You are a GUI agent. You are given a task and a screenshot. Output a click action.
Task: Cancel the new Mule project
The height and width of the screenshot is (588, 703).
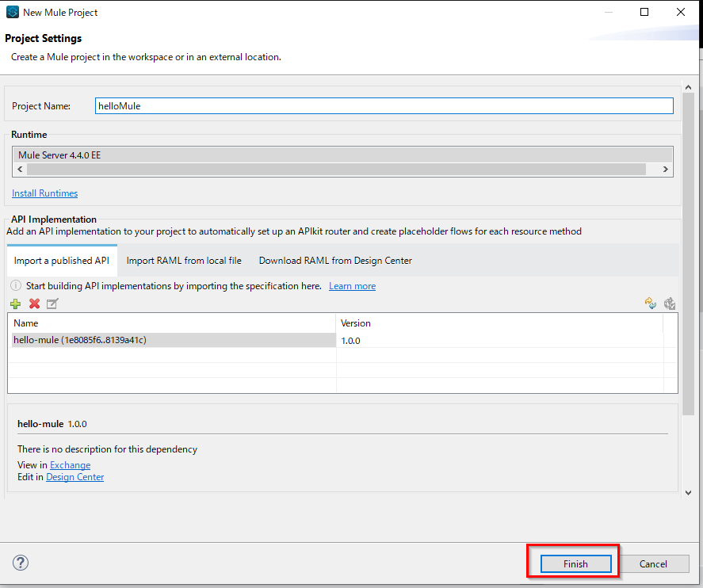(x=654, y=563)
